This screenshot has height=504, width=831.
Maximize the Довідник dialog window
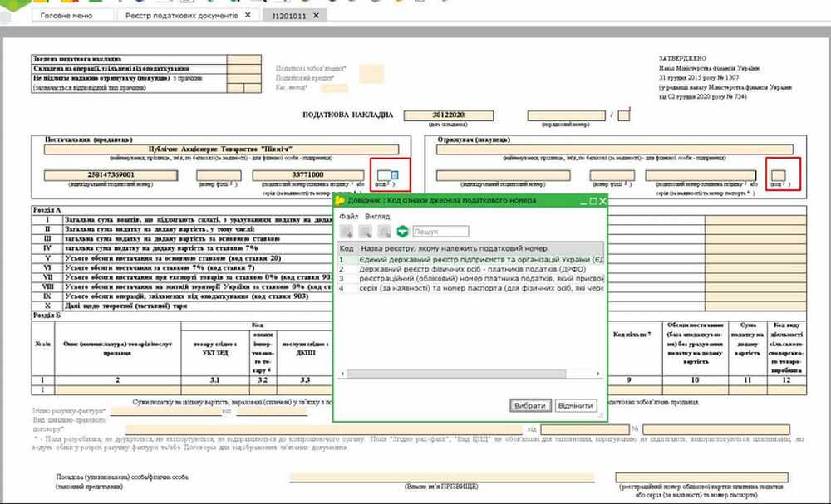tap(591, 201)
